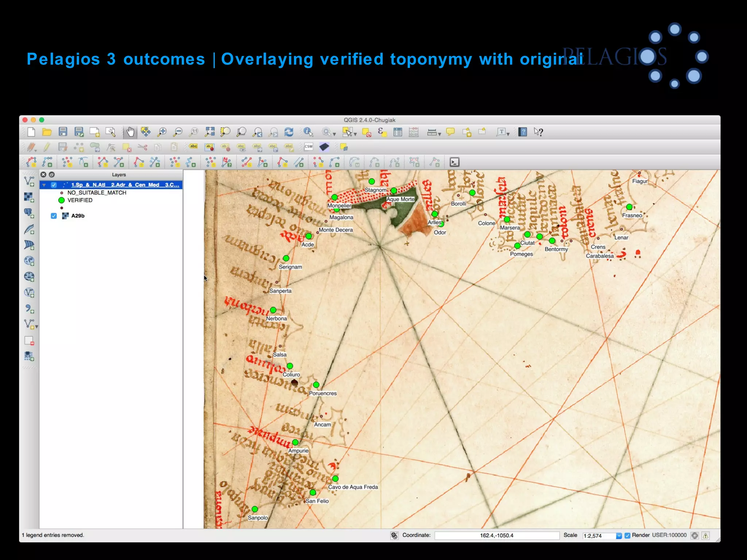The width and height of the screenshot is (747, 560).
Task: Click Zoom to Native Resolution 1:1
Action: point(194,132)
